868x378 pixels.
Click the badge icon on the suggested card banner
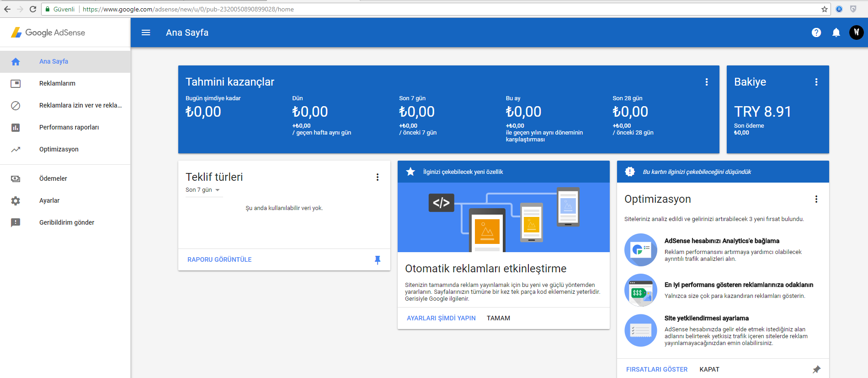click(630, 172)
